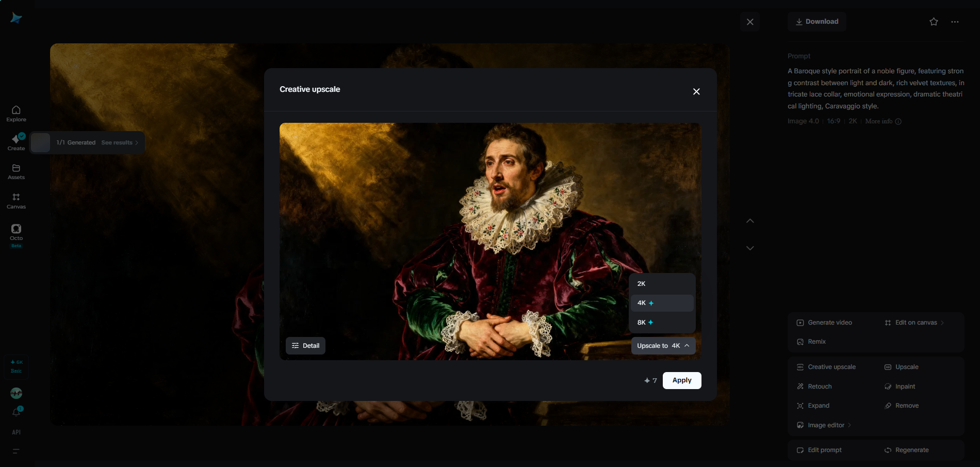Open Edit on canvas submenu

914,323
